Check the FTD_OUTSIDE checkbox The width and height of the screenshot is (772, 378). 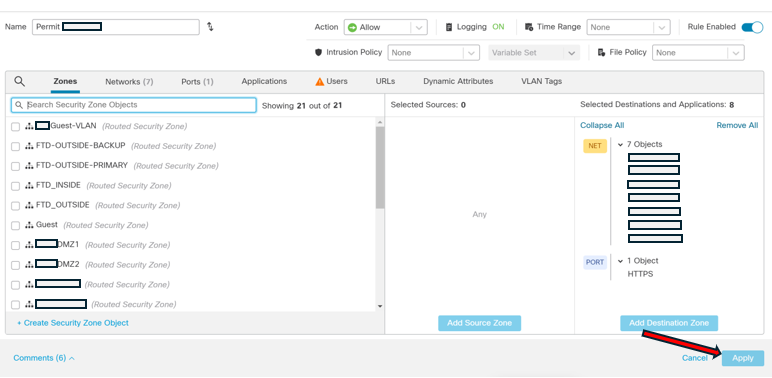point(15,206)
